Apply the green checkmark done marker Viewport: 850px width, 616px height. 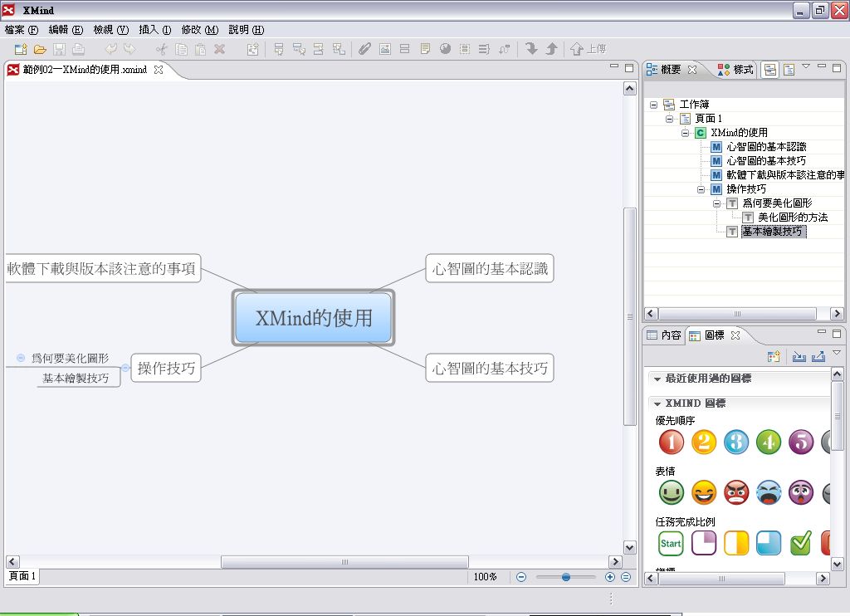coord(801,543)
